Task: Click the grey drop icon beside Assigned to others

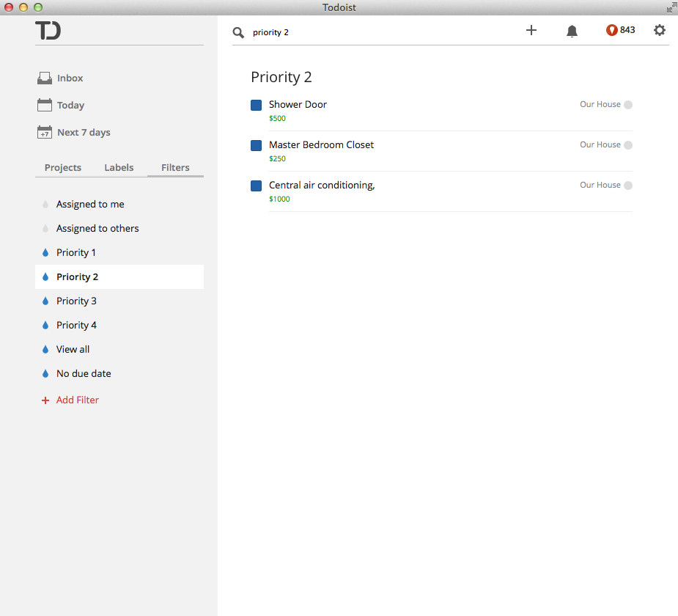Action: (45, 228)
